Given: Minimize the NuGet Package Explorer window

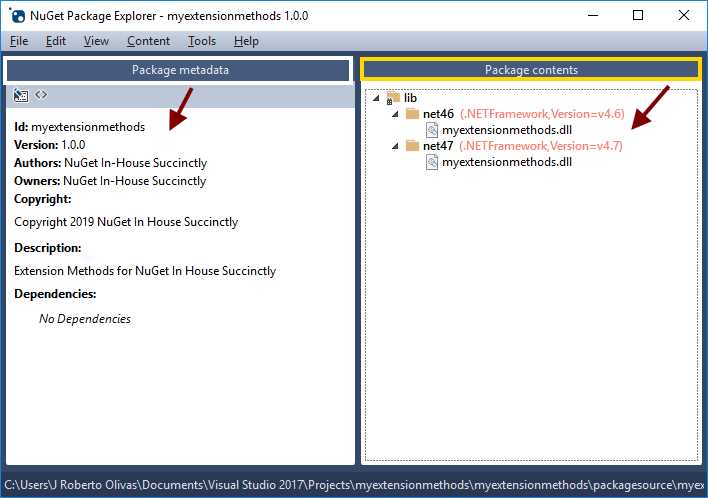Looking at the screenshot, I should click(593, 15).
